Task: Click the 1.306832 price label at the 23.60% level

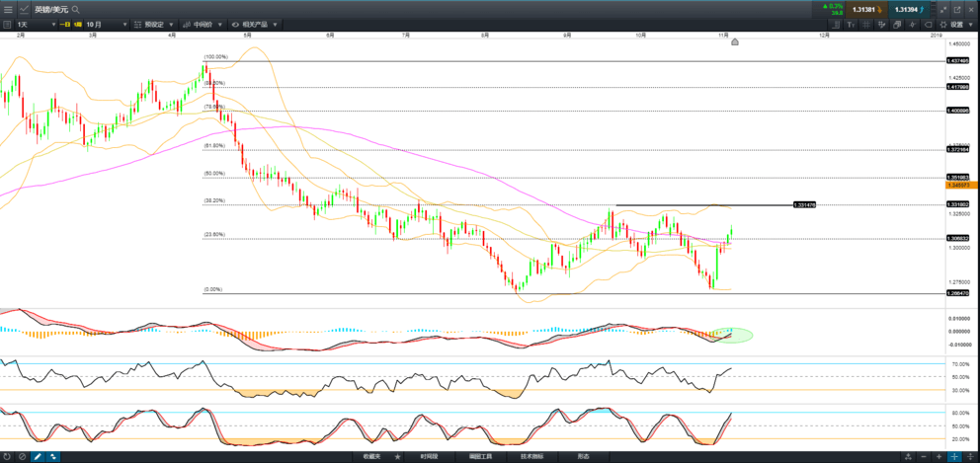Action: pos(958,238)
